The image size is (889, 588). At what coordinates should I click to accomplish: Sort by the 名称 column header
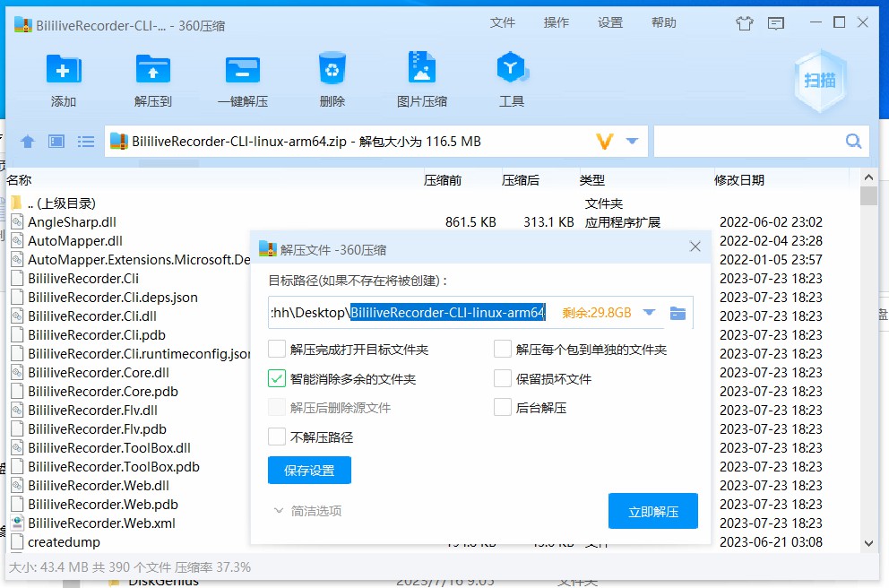click(x=20, y=180)
